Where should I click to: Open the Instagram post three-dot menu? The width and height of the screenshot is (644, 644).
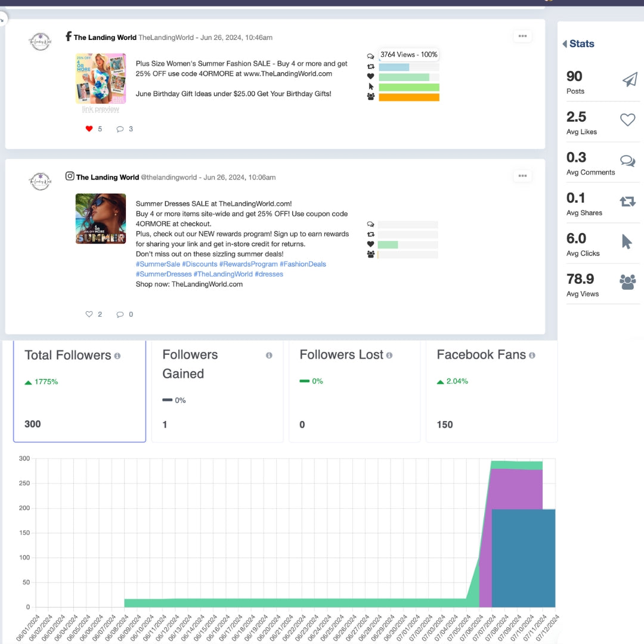[x=522, y=176]
